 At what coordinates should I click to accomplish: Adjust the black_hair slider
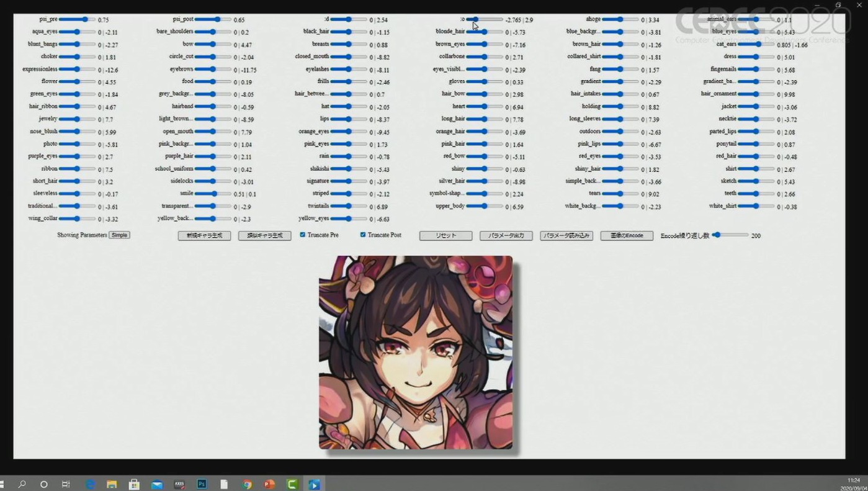point(349,32)
